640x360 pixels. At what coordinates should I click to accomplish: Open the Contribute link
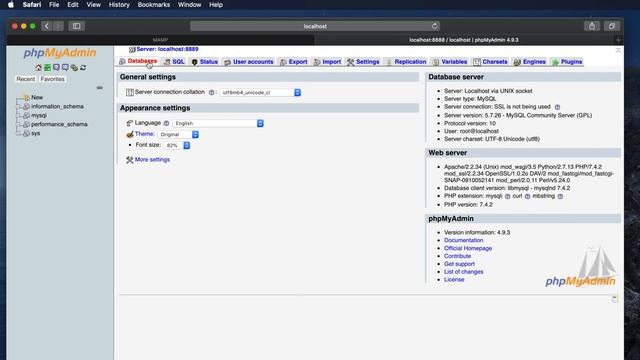(457, 256)
